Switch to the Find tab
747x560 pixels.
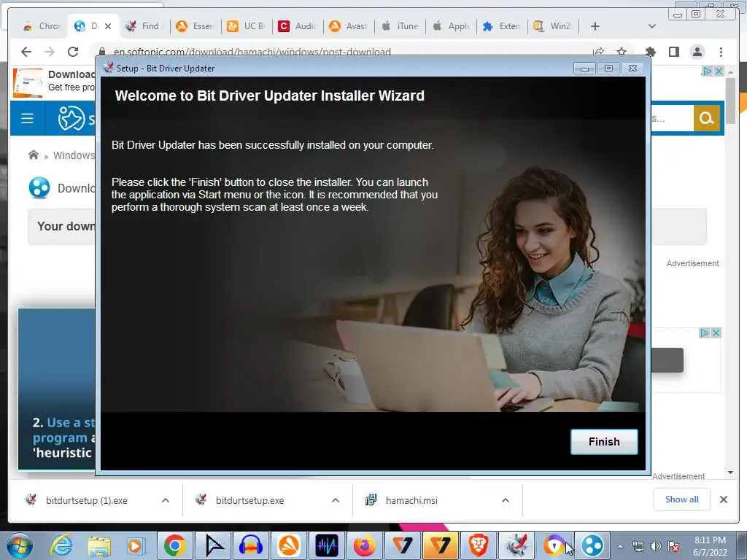click(x=142, y=26)
